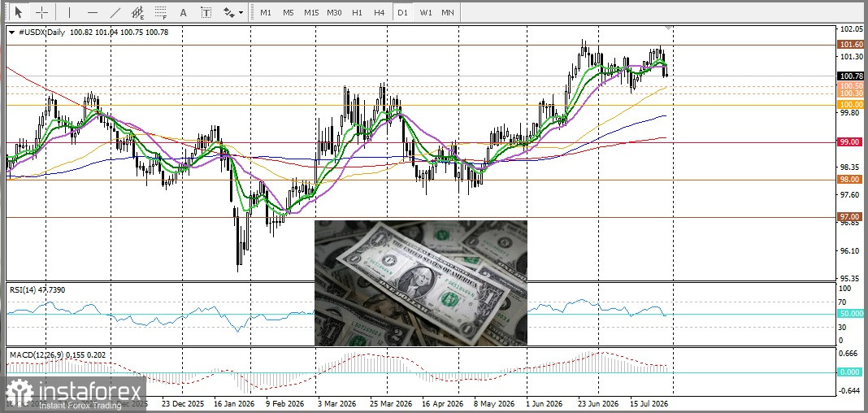
Task: Select the cursor arrow tool
Action: point(19,12)
